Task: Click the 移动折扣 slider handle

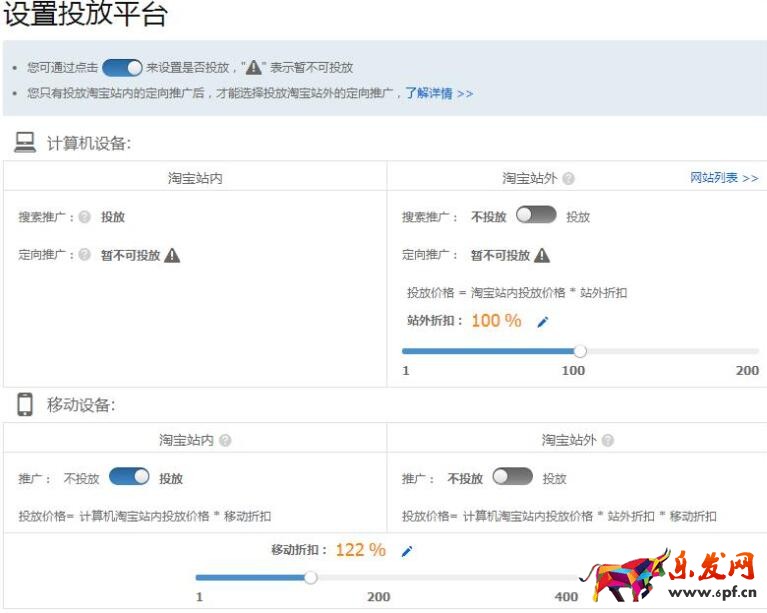Action: pyautogui.click(x=311, y=577)
